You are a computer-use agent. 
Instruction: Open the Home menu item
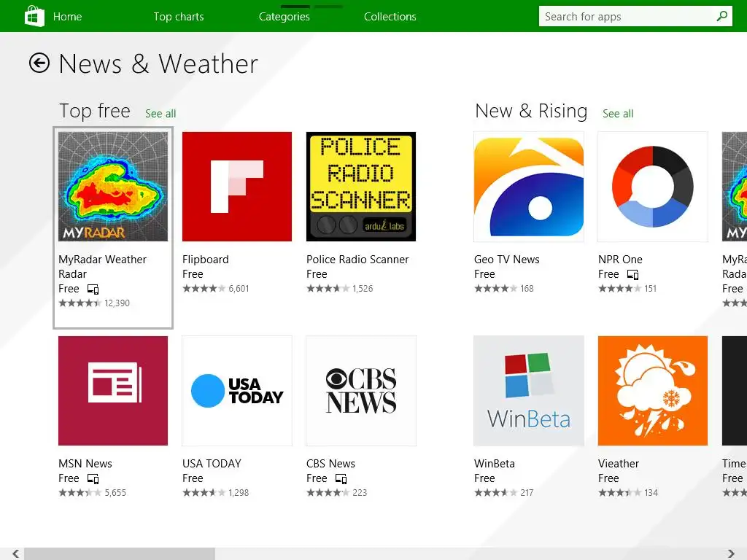point(67,17)
